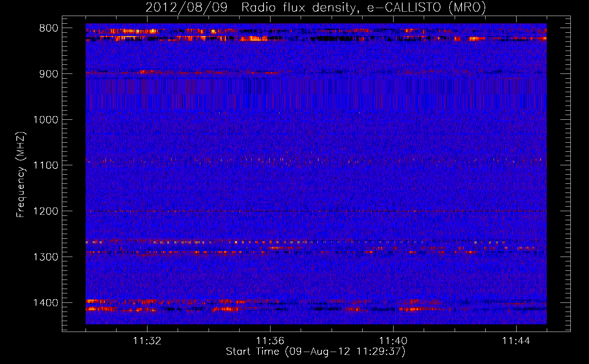
Task: Click the 11:36 time tick label
Action: pos(270,341)
